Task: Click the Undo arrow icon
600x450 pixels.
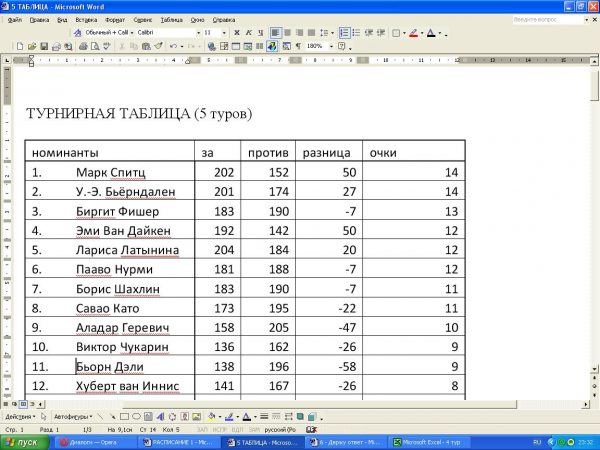Action: (174, 46)
